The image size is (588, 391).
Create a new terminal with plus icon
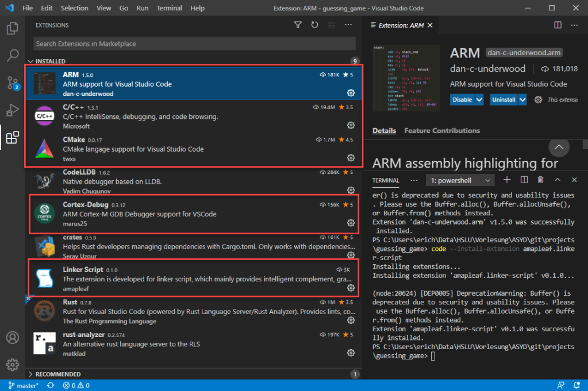pos(507,180)
